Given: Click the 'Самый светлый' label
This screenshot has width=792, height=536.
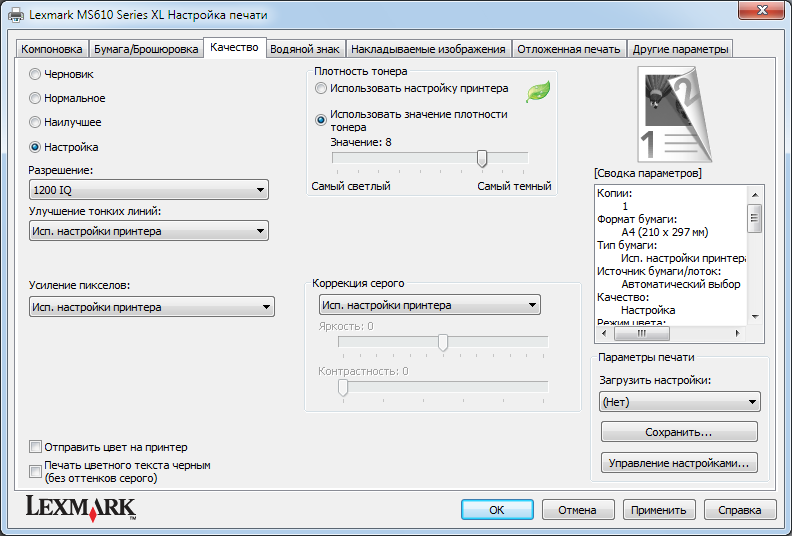Looking at the screenshot, I should (351, 186).
